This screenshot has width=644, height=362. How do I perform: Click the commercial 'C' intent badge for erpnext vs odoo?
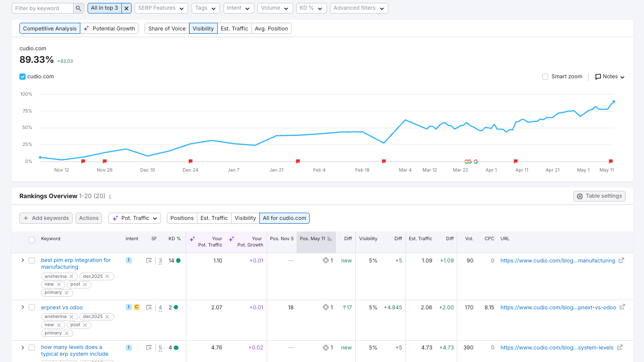point(136,307)
